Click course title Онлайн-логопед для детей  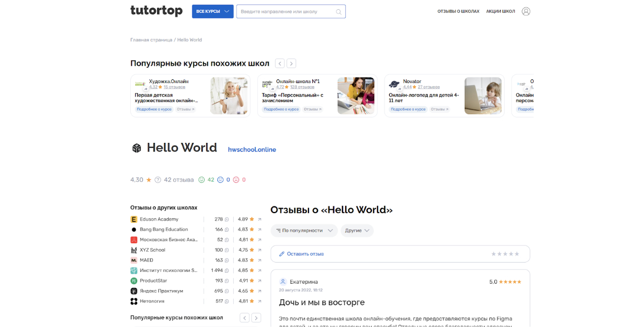coord(424,98)
